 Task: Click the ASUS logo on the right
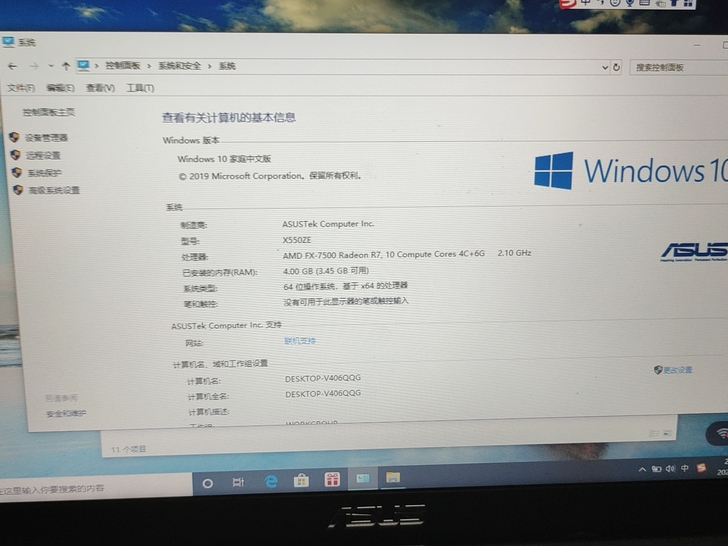[x=694, y=251]
